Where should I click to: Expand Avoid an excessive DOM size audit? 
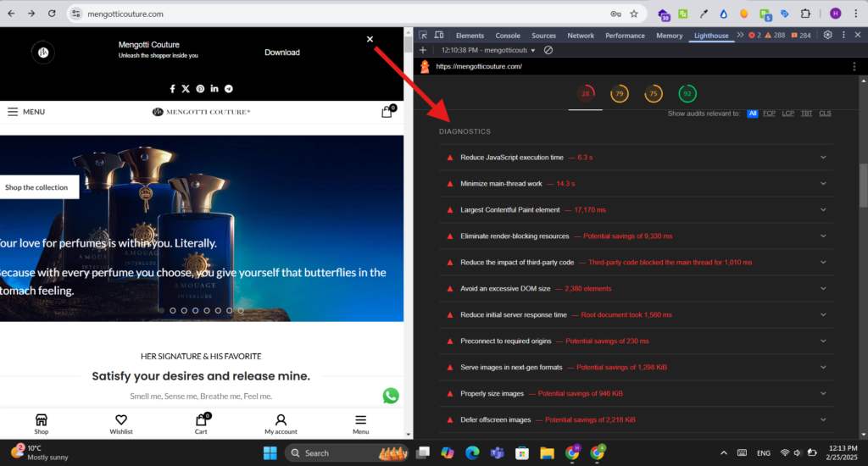tap(636, 288)
